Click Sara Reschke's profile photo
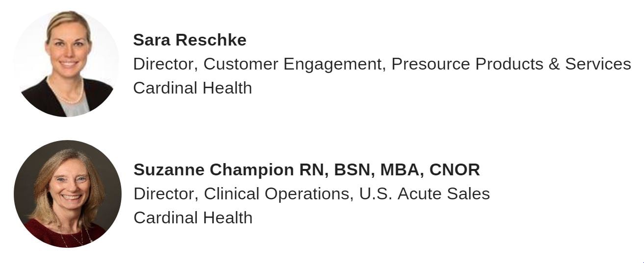Image resolution: width=644 pixels, height=263 pixels. (x=66, y=64)
